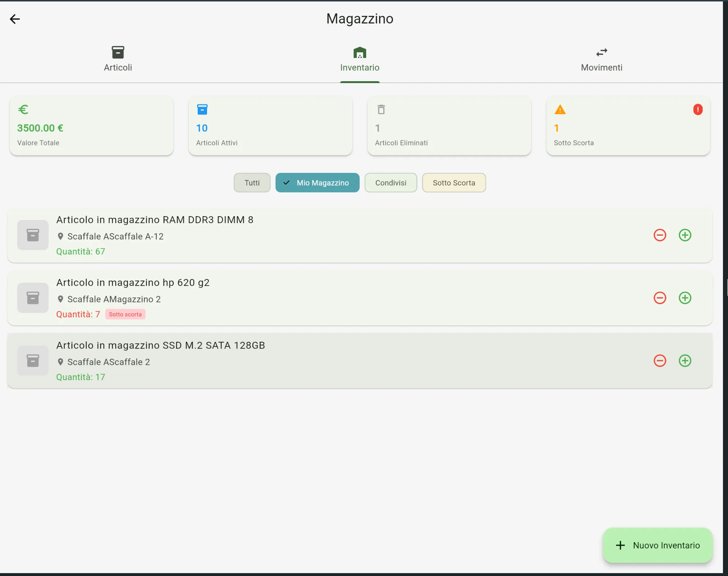
Task: Click the Nuovo Inventario button
Action: click(658, 545)
